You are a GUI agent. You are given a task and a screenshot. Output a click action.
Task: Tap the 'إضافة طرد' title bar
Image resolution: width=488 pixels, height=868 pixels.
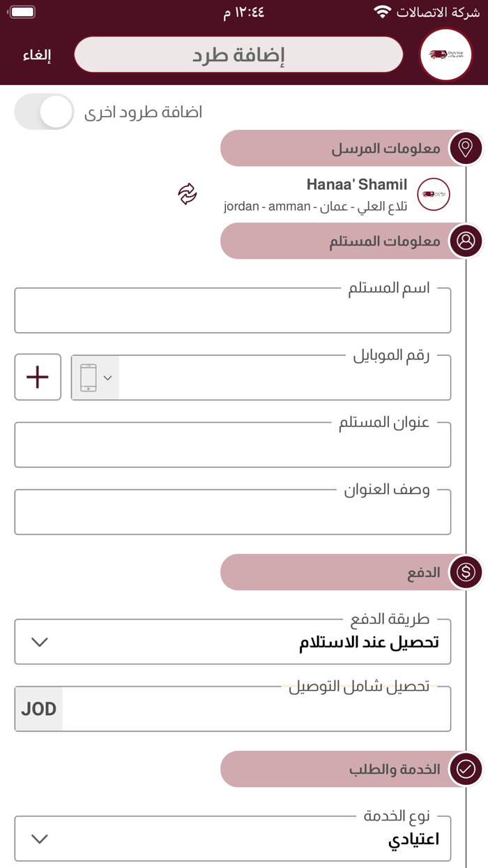click(238, 54)
